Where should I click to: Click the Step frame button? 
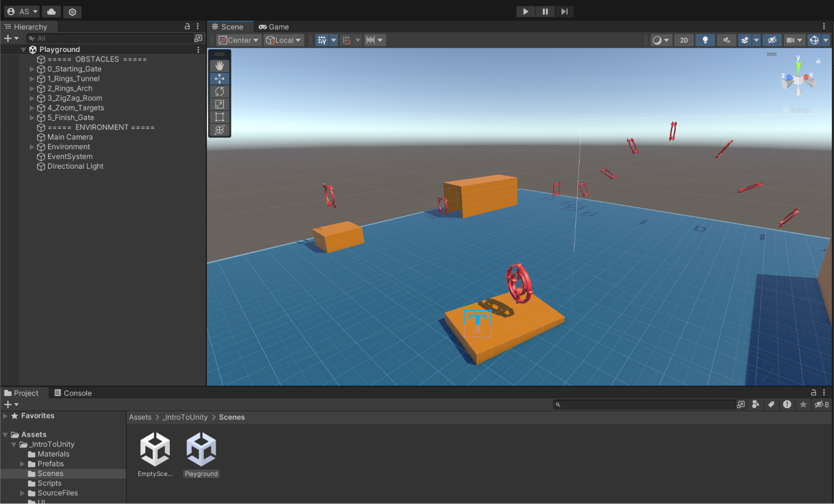click(564, 12)
